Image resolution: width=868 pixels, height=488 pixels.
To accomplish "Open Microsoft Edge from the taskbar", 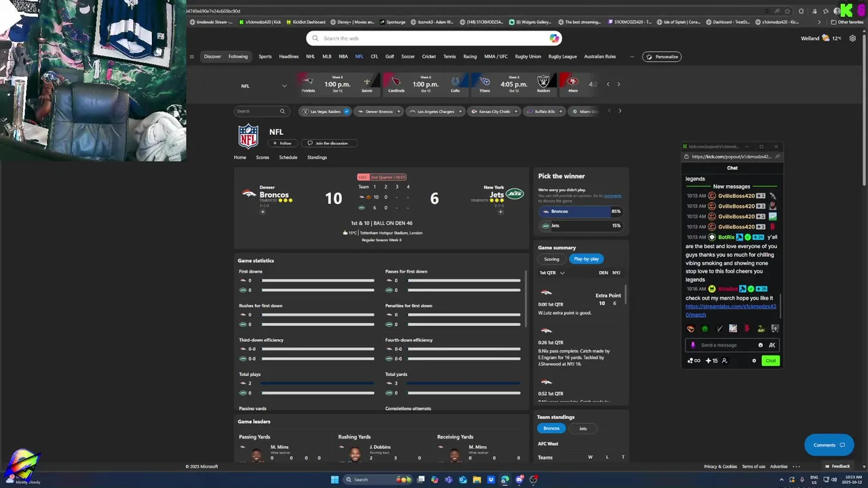I will [x=505, y=479].
